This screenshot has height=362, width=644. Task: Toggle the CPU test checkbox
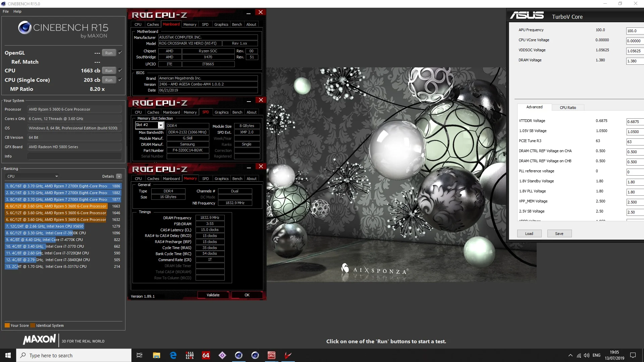coord(120,70)
